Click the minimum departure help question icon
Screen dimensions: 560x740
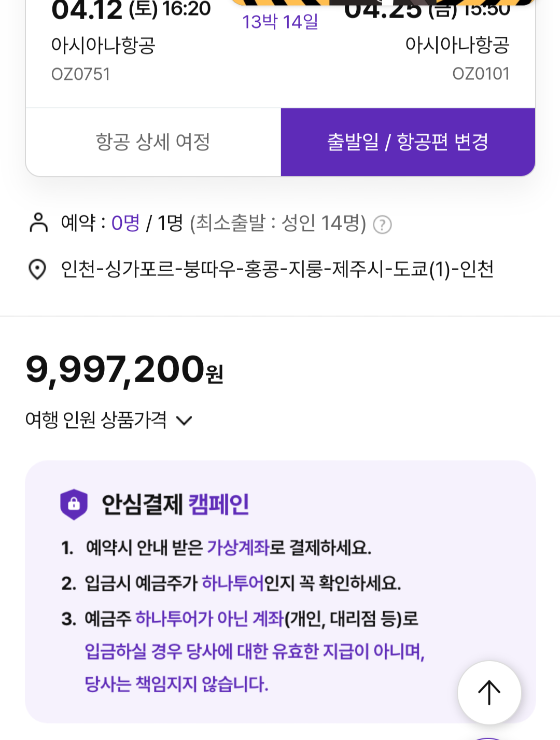(x=383, y=225)
